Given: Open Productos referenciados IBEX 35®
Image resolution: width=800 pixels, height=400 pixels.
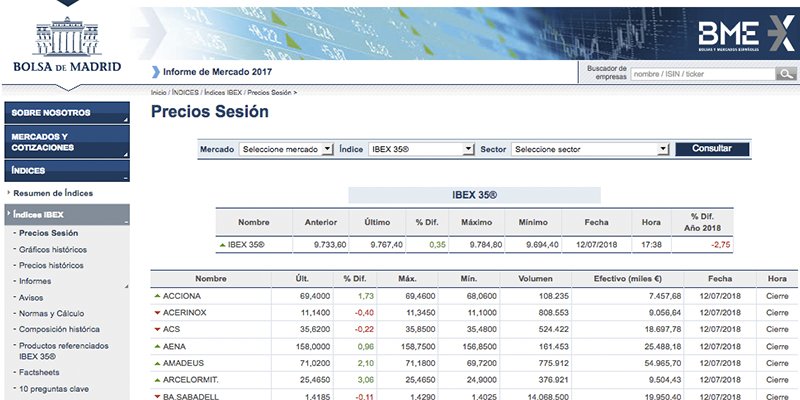Looking at the screenshot, I should click(x=64, y=351).
